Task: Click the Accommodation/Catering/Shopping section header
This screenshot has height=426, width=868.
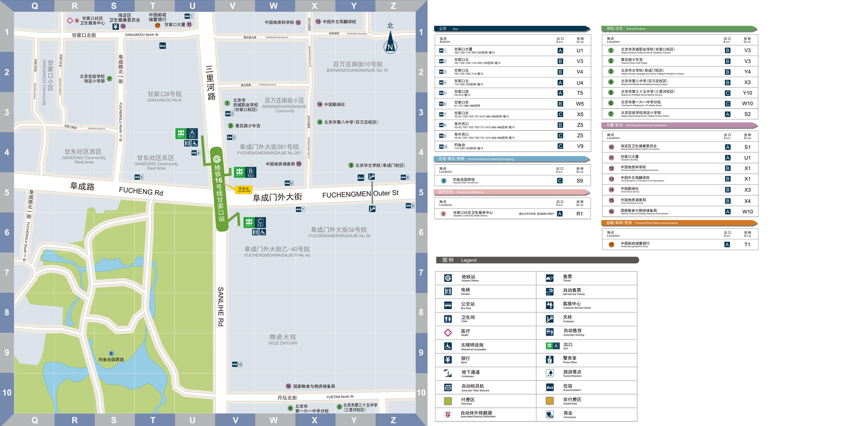Action: click(x=512, y=159)
